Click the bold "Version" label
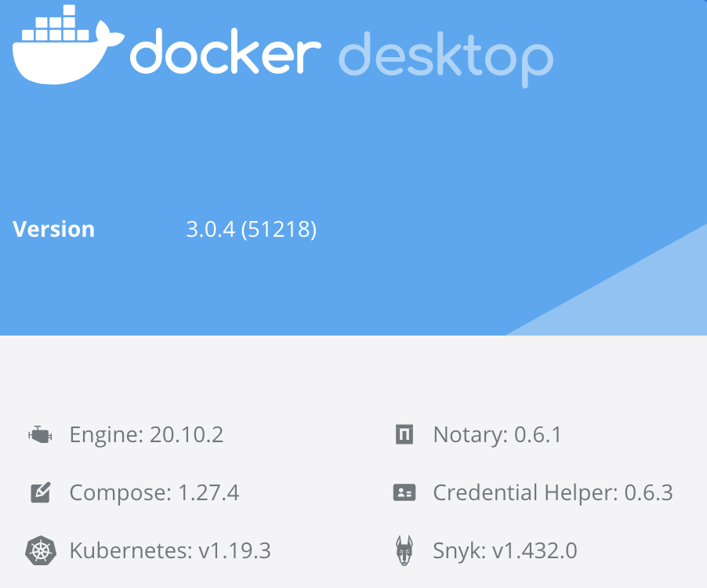 [x=53, y=229]
